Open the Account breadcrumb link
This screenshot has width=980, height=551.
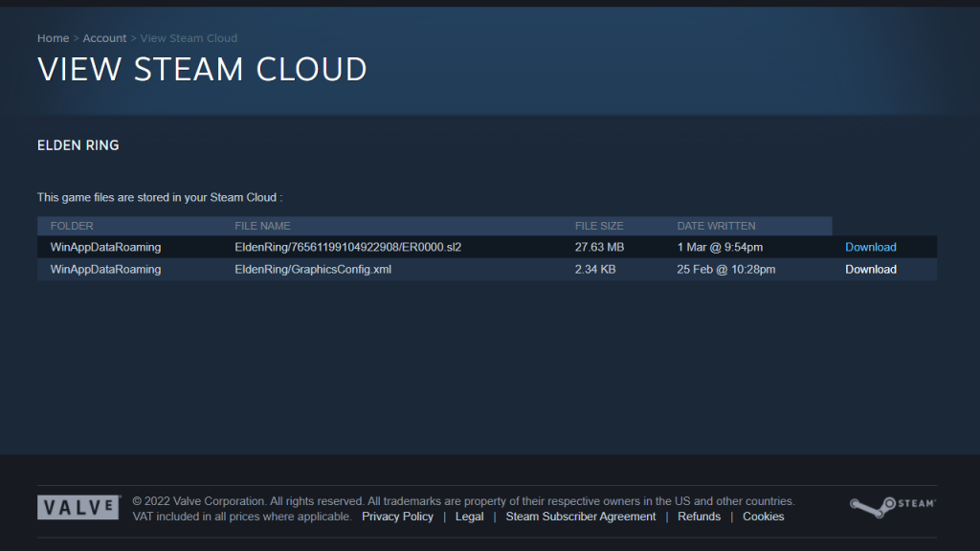104,38
